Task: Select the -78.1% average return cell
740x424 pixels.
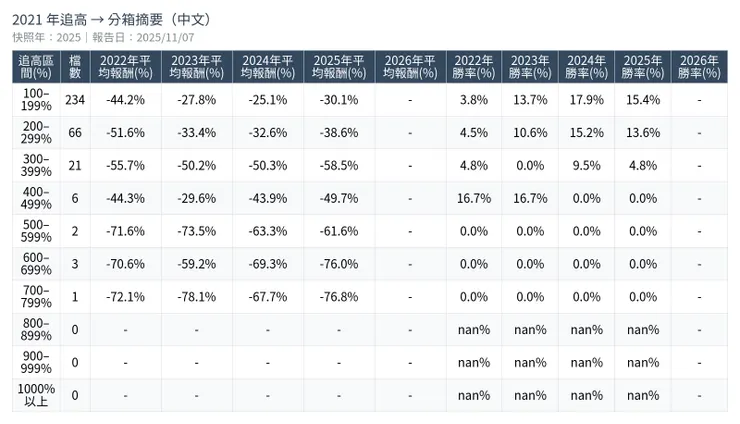Action: (x=197, y=297)
